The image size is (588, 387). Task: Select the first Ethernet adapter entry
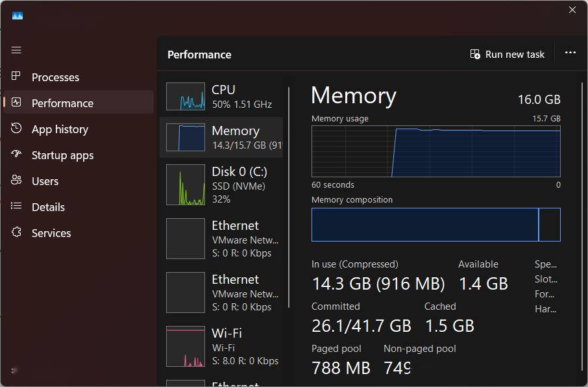click(221, 239)
